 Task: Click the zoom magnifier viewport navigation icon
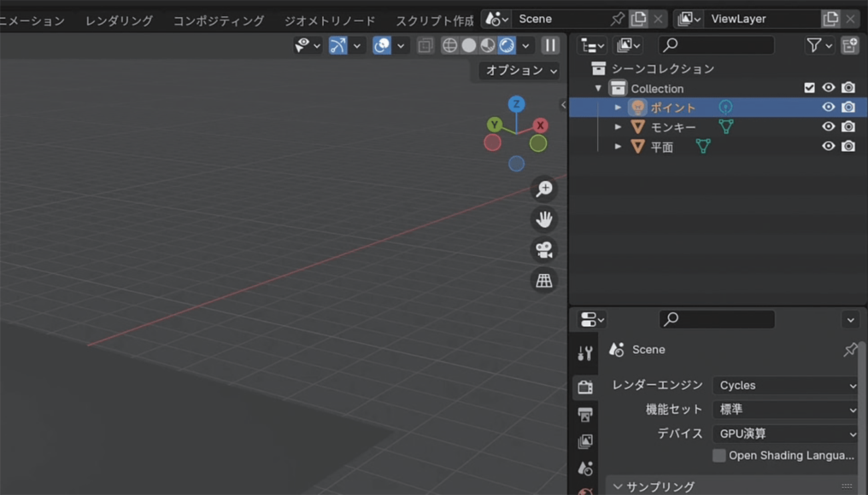[544, 189]
